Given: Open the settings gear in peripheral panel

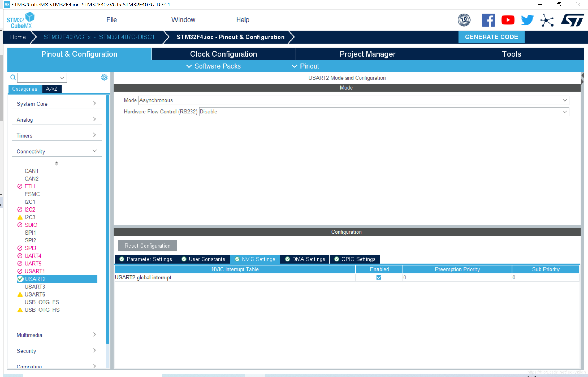Looking at the screenshot, I should tap(104, 77).
